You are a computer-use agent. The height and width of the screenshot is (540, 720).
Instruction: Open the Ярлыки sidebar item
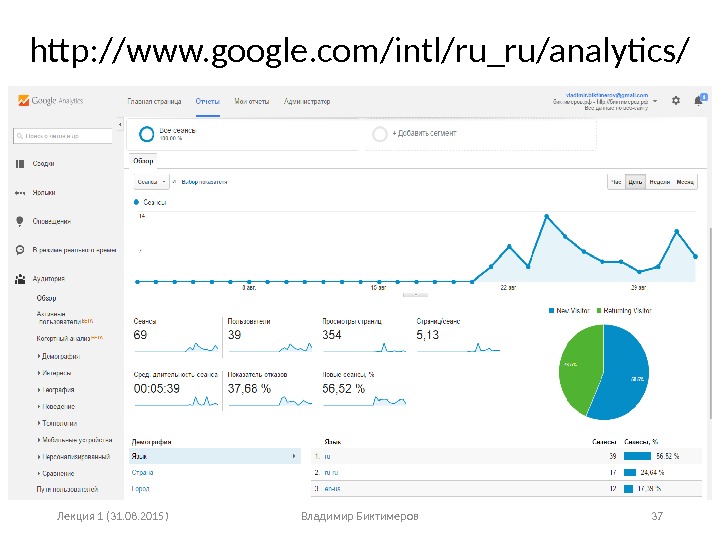click(x=44, y=193)
